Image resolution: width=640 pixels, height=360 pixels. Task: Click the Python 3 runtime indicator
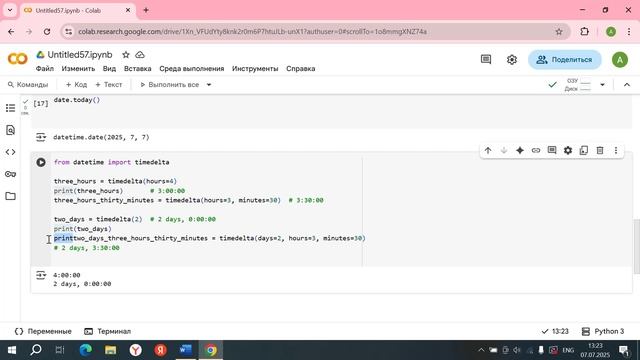(x=603, y=331)
